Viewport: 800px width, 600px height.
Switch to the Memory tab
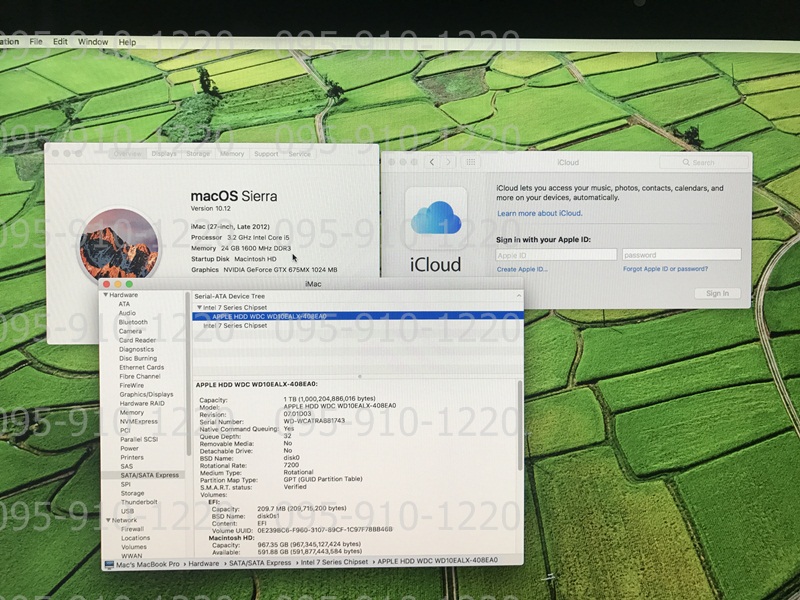coord(232,154)
